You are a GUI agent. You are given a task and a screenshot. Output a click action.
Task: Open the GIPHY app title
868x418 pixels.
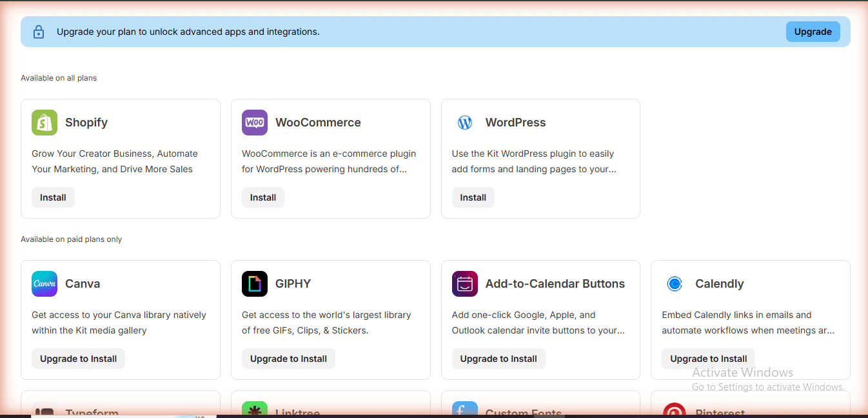click(293, 284)
